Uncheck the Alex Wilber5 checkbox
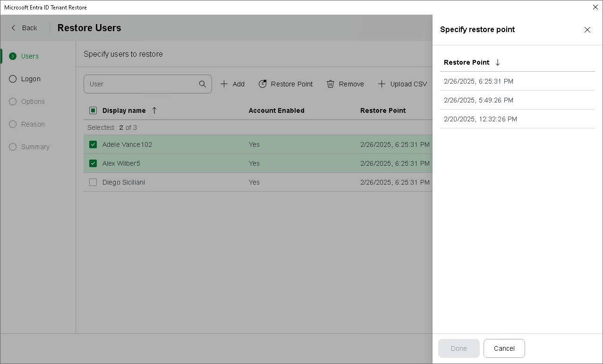The height and width of the screenshot is (364, 603). tap(93, 163)
